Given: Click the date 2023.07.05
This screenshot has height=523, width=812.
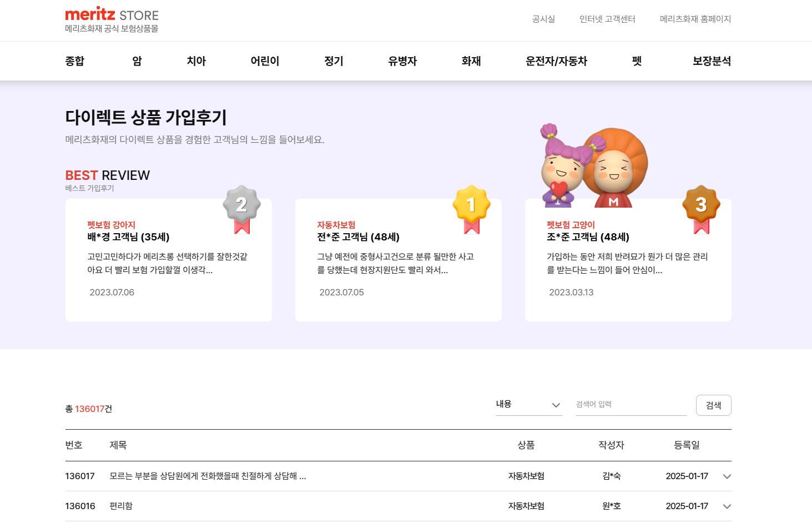Looking at the screenshot, I should coord(342,292).
